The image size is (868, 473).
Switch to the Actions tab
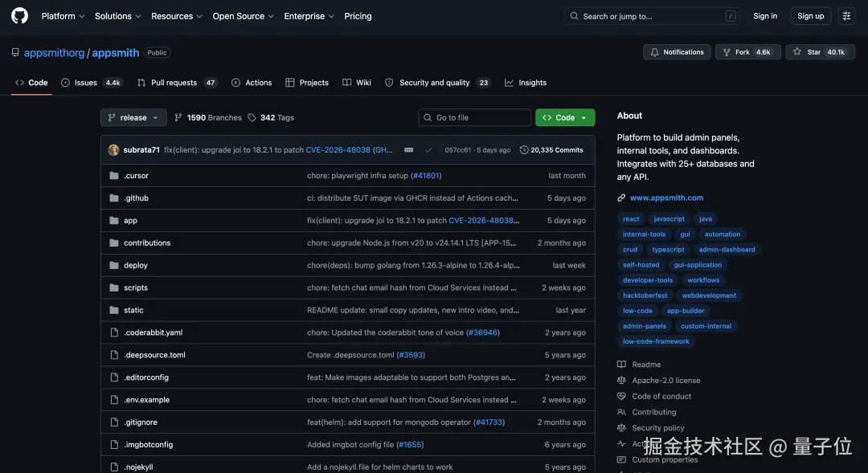252,83
